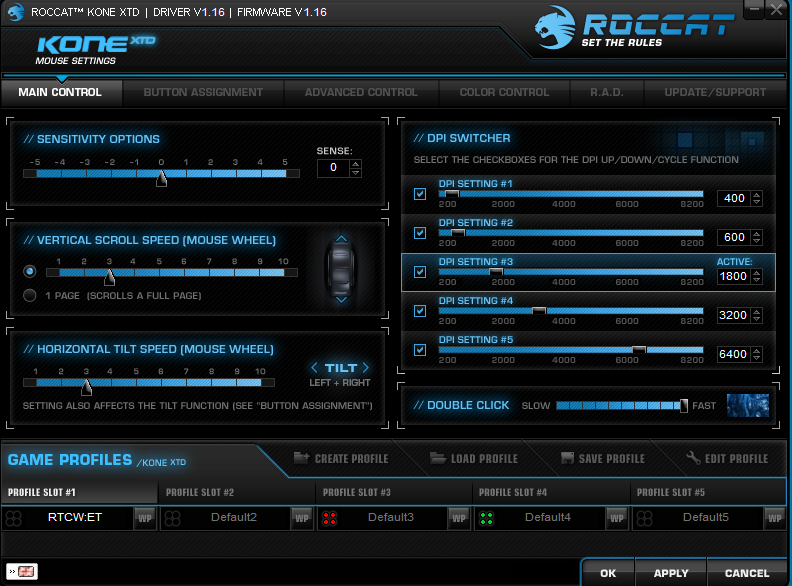Increase the Sense value with up arrow

pos(355,163)
